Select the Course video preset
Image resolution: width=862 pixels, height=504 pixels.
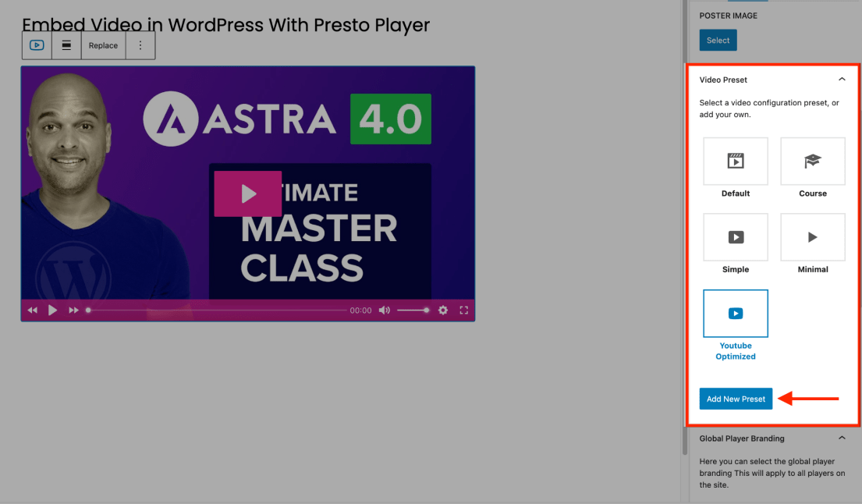(812, 161)
